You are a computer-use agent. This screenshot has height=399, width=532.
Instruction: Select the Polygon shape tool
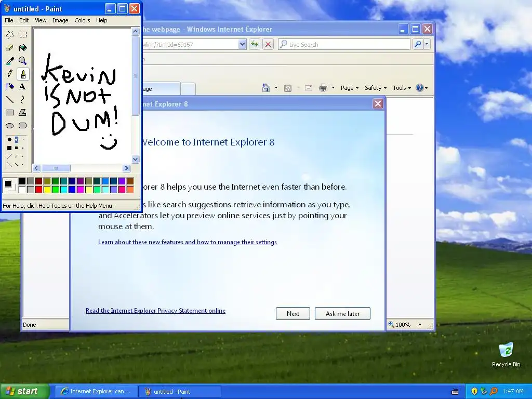click(22, 112)
